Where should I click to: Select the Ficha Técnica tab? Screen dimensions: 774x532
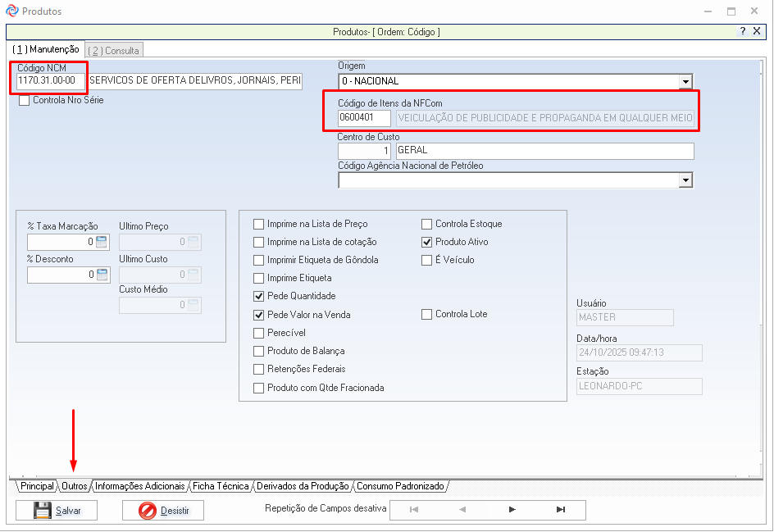pyautogui.click(x=221, y=486)
